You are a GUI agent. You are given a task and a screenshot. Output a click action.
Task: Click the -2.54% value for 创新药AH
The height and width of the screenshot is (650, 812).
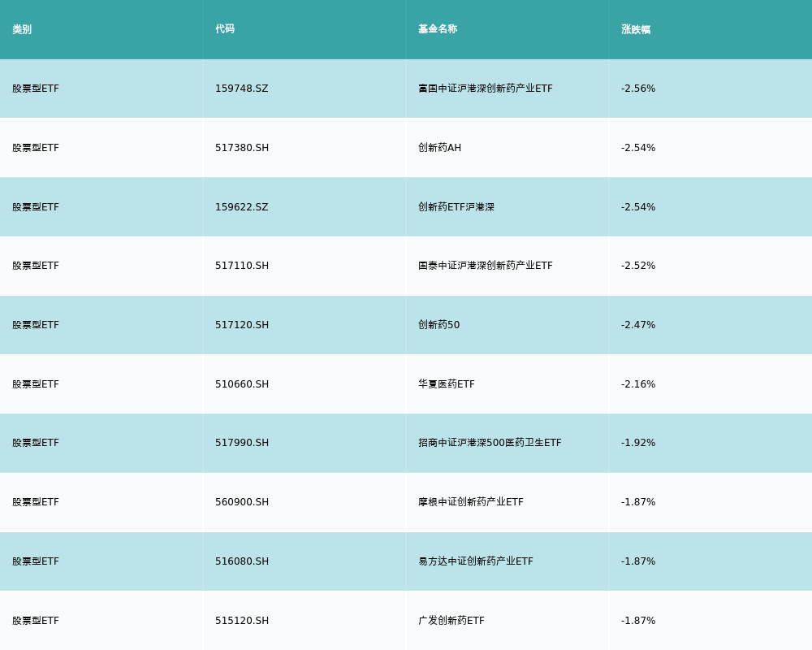[638, 148]
